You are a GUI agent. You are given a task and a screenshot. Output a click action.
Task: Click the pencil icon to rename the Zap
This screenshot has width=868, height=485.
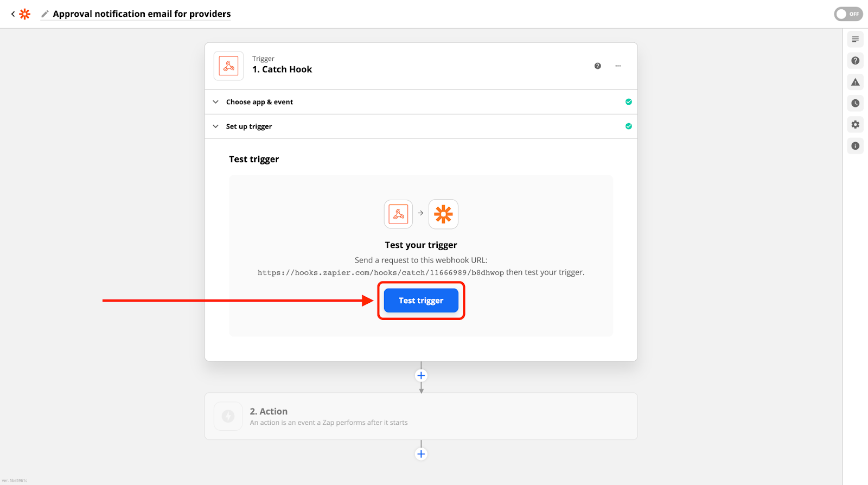pyautogui.click(x=45, y=14)
